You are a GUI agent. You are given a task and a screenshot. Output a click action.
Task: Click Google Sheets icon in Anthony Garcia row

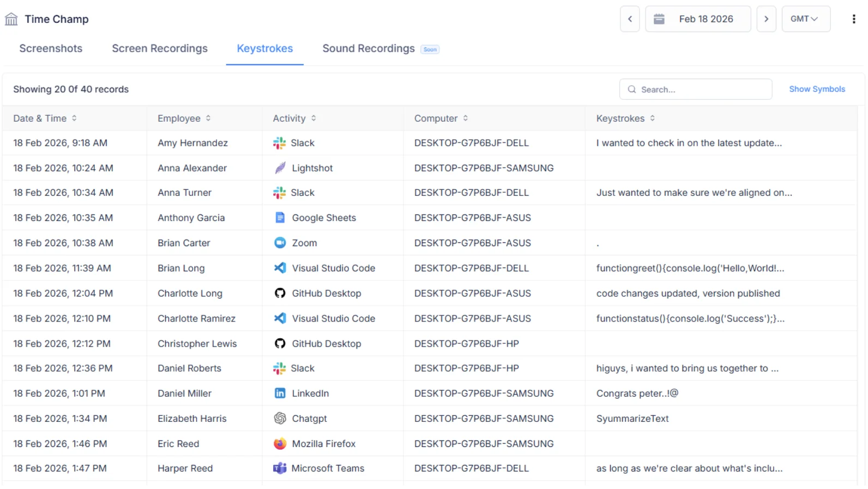point(280,218)
